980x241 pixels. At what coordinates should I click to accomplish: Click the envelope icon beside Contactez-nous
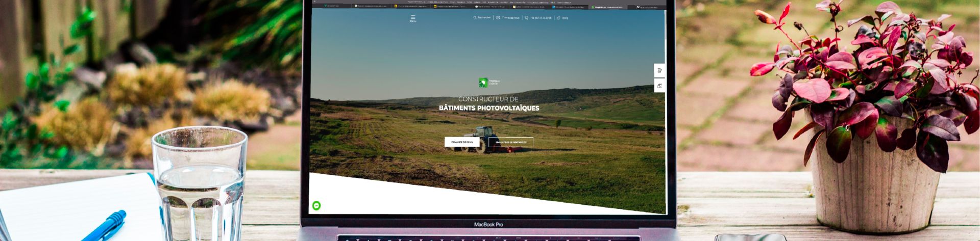pyautogui.click(x=498, y=18)
